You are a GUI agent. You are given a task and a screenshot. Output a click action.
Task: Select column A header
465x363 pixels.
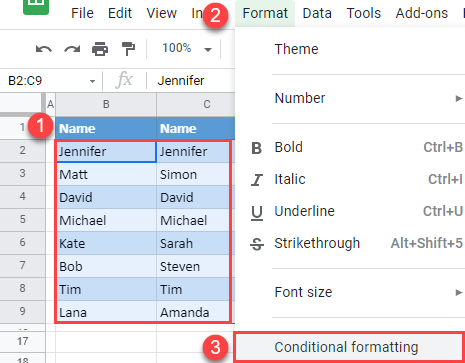pyautogui.click(x=50, y=104)
